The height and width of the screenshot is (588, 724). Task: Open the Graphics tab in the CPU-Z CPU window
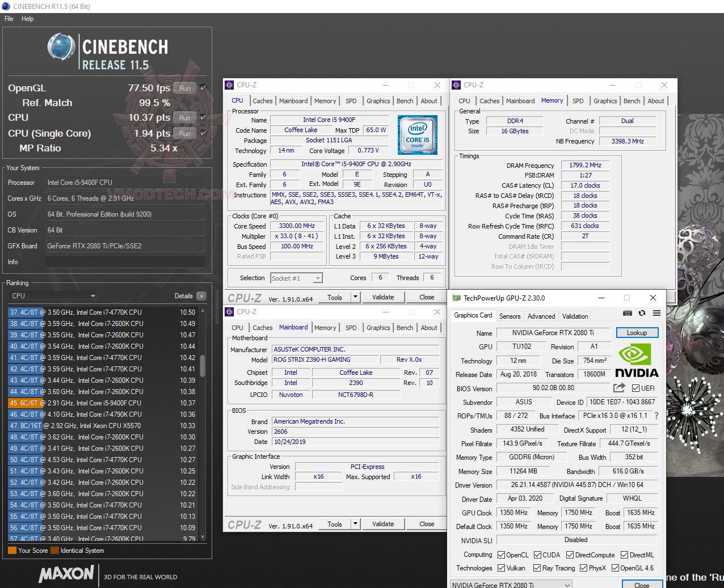378,101
